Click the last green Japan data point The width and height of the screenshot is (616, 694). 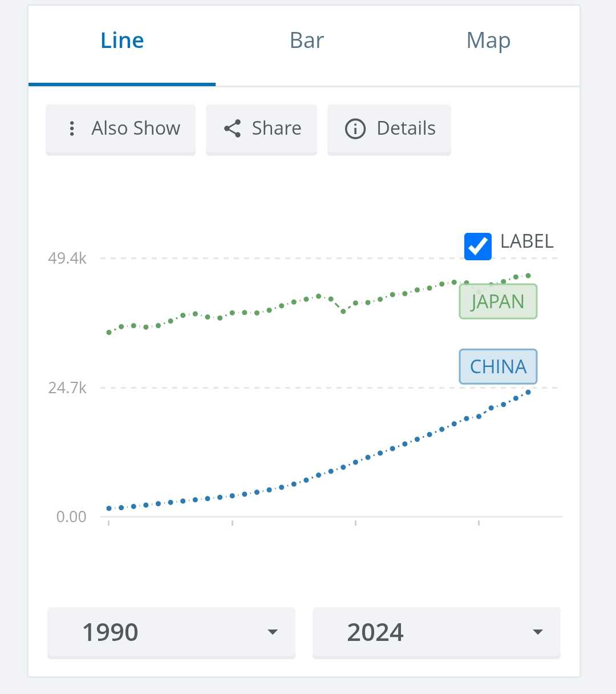click(528, 276)
